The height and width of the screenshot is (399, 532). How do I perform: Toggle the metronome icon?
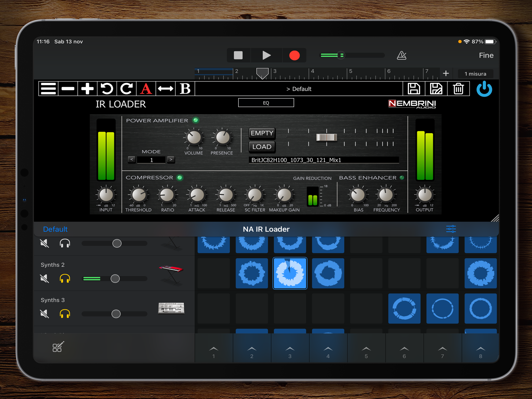point(401,55)
